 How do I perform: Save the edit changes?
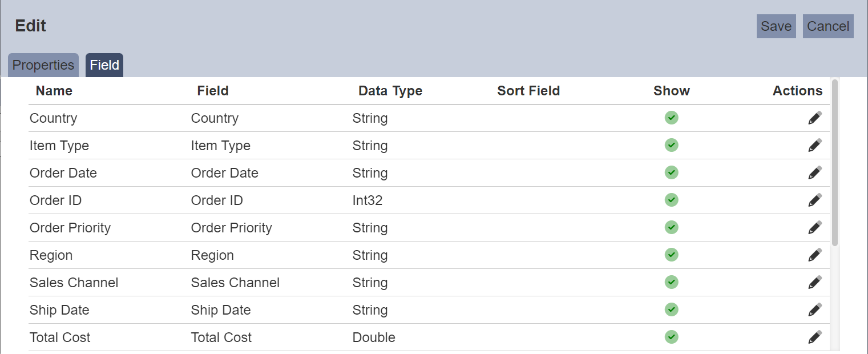coord(776,26)
